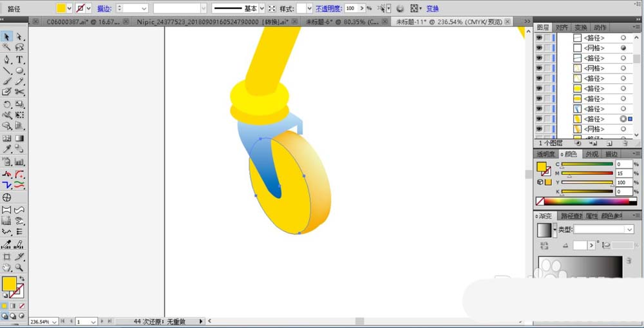The width and height of the screenshot is (644, 328).
Task: Click the reverse gradient icon
Action: point(545,246)
